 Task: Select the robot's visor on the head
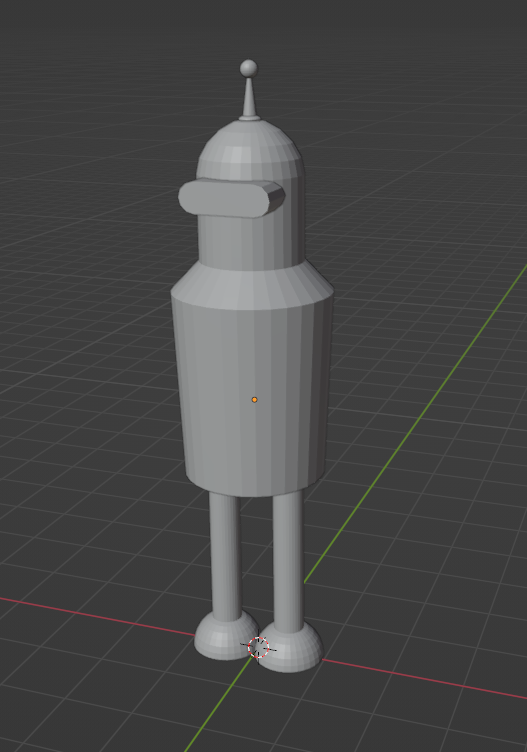[232, 198]
